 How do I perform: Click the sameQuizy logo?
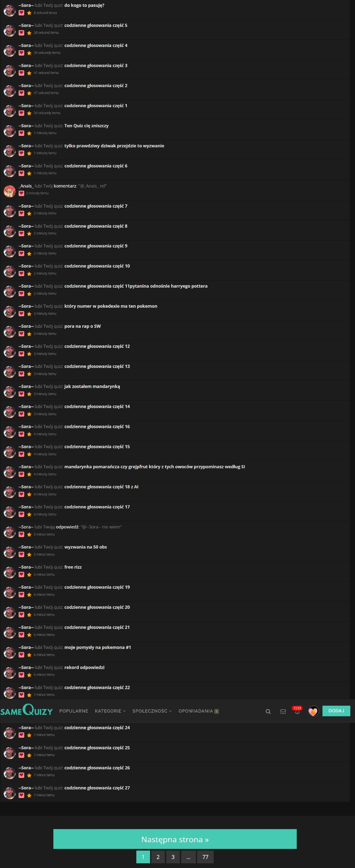[x=26, y=710]
